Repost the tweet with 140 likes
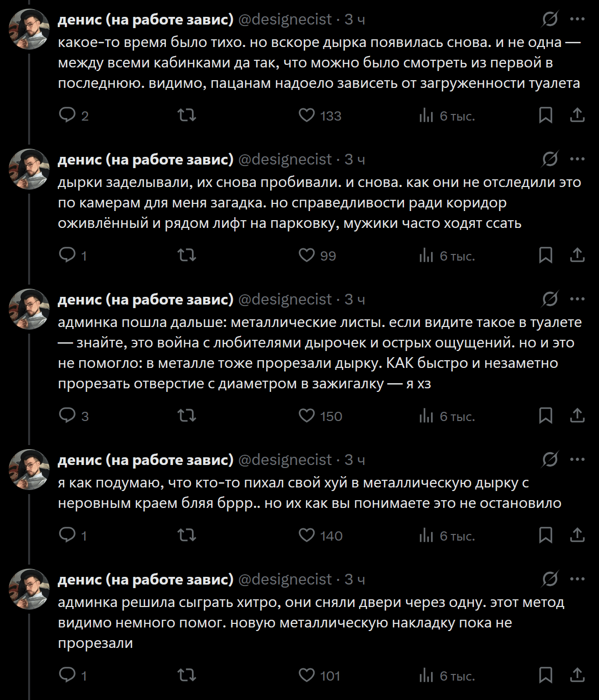 click(187, 535)
